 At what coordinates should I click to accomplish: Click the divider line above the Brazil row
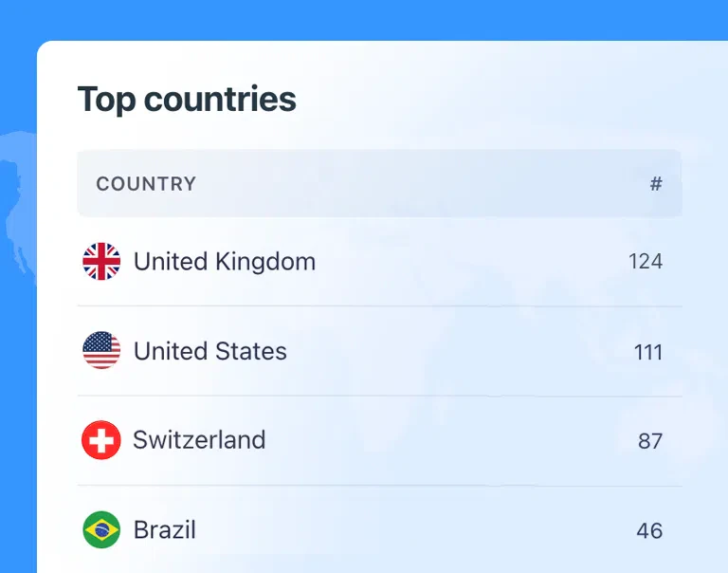379,486
